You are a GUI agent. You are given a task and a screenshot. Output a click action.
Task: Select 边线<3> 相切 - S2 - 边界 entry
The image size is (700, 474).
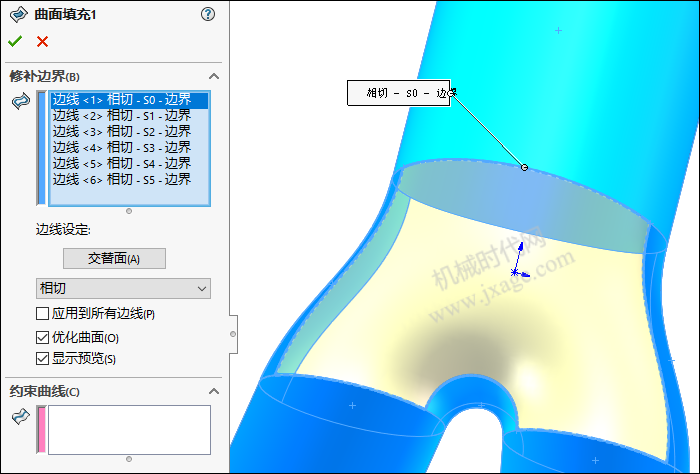click(129, 132)
